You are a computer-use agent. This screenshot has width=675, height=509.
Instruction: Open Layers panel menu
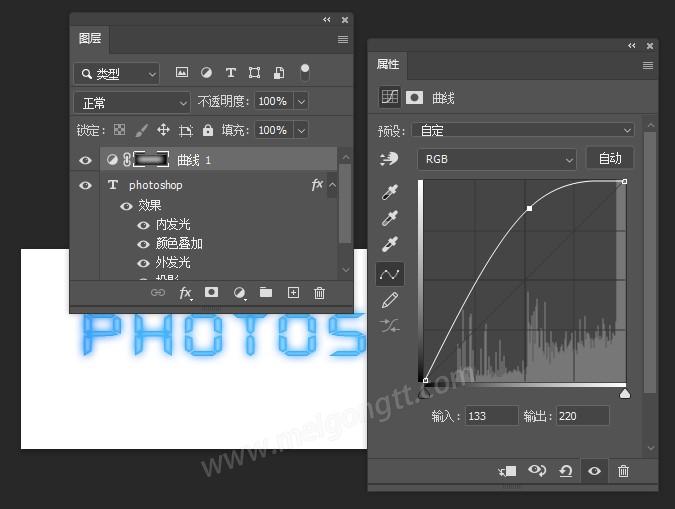[x=343, y=40]
